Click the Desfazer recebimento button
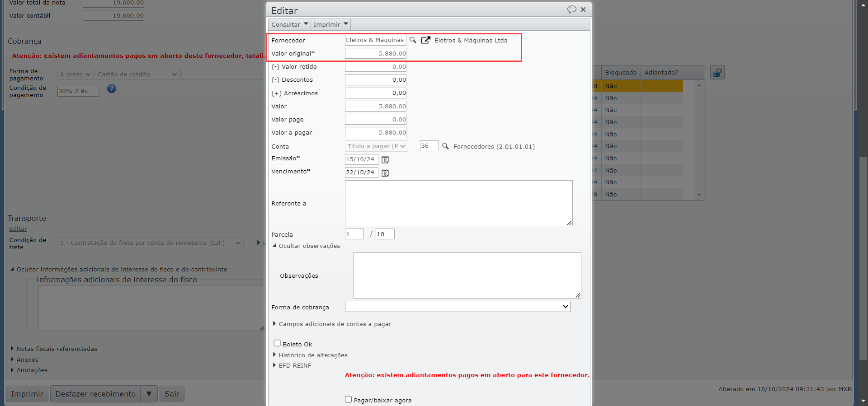Viewport: 868px width, 406px height. (x=95, y=394)
